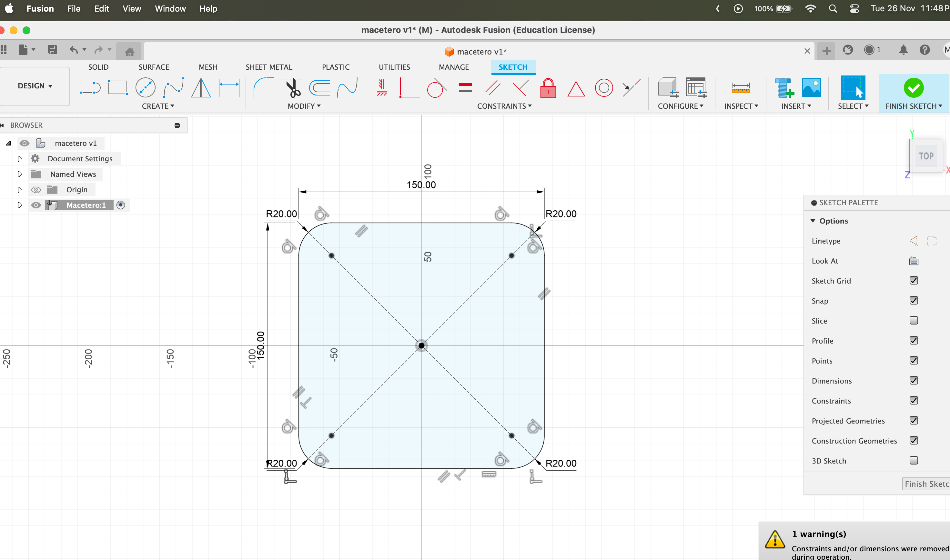950x560 pixels.
Task: Toggle the Projected Geometries checkbox
Action: tap(914, 420)
